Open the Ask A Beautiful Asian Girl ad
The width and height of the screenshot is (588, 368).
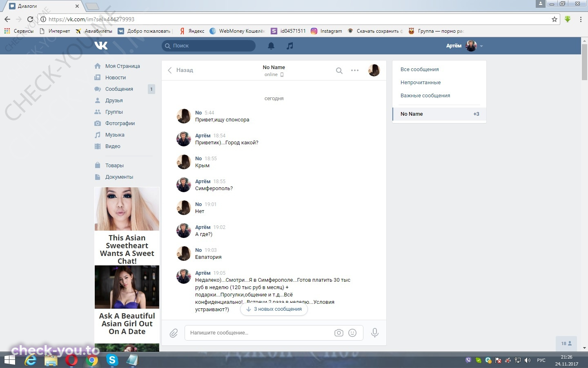127,301
